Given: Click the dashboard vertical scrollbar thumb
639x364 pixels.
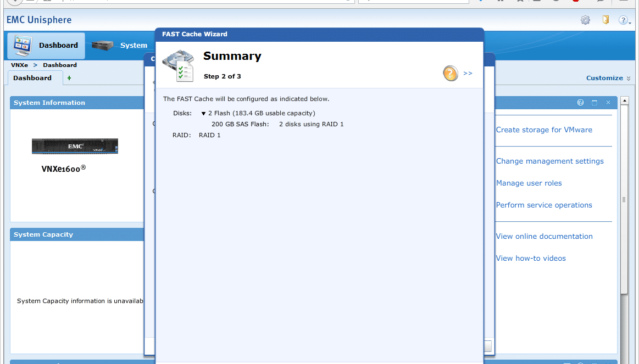Looking at the screenshot, I should 624,199.
